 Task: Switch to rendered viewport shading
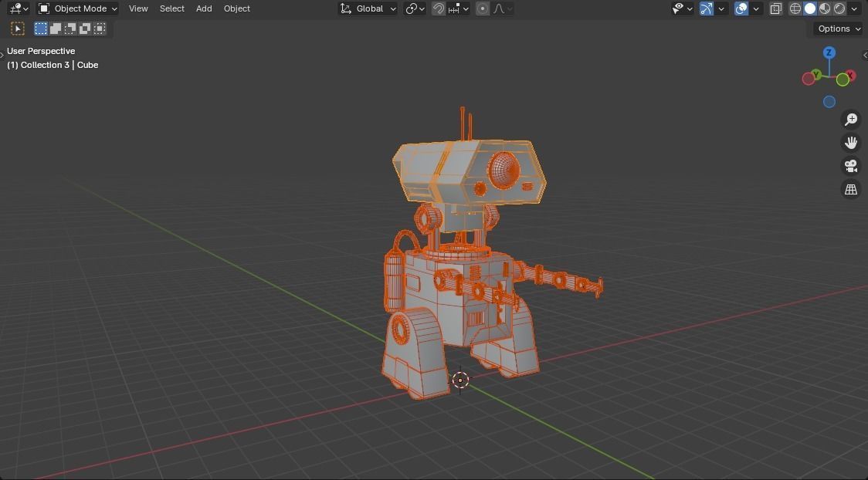(839, 8)
